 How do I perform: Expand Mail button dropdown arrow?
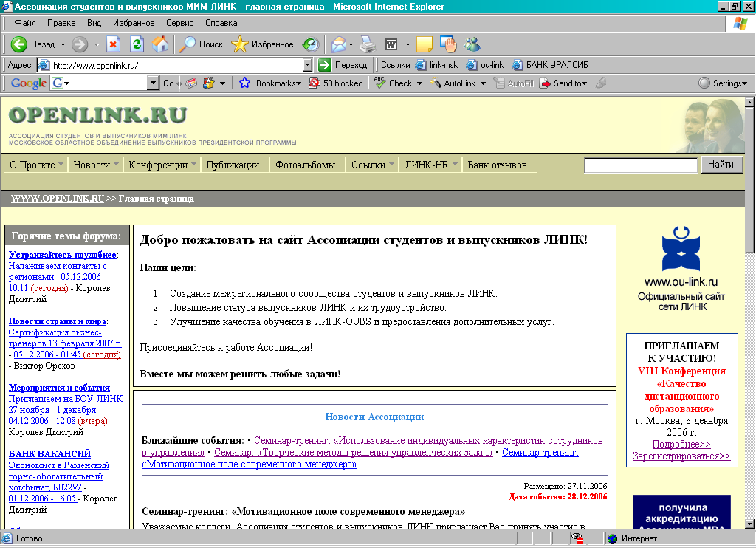click(x=351, y=45)
